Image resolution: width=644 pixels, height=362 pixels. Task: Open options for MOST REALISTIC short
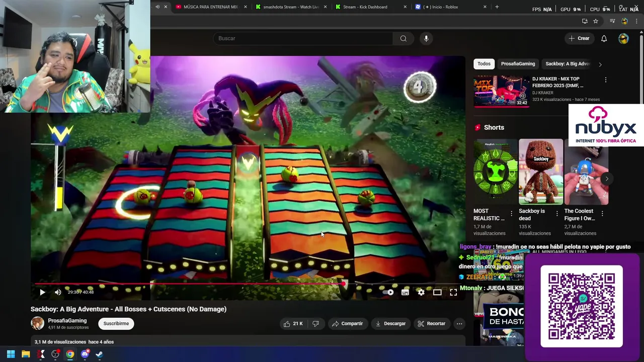point(512,214)
